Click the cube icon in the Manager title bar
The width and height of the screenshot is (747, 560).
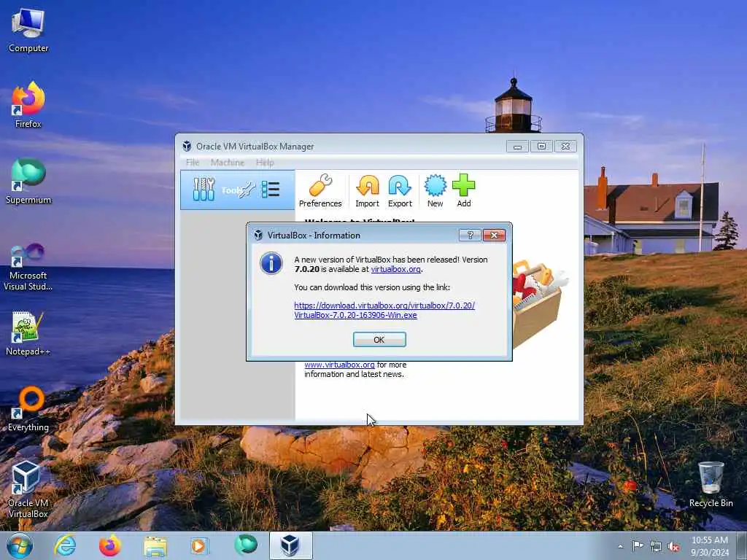coord(187,146)
